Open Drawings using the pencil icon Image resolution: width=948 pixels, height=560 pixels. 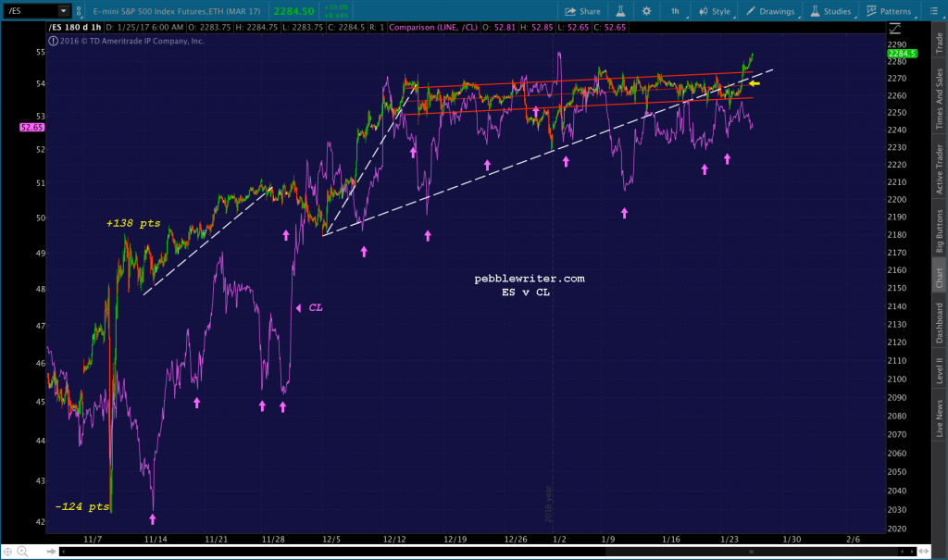coord(749,11)
